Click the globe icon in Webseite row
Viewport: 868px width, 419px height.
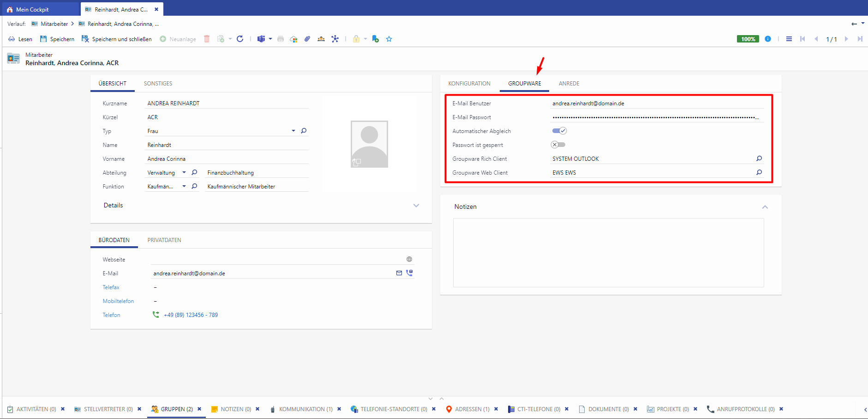409,259
